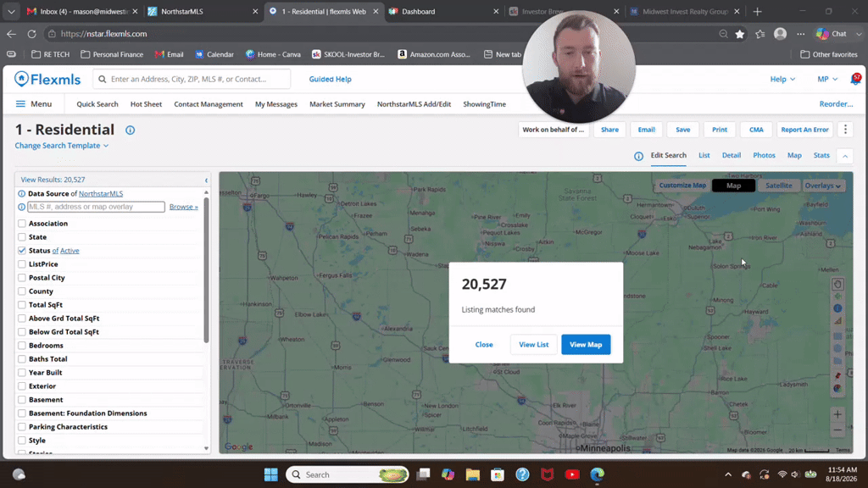This screenshot has width=868, height=488.
Task: Open the Other favorites folder
Action: 829,54
